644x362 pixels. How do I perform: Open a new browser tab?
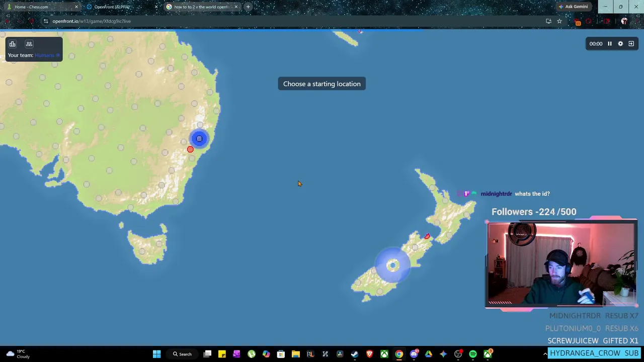click(248, 7)
